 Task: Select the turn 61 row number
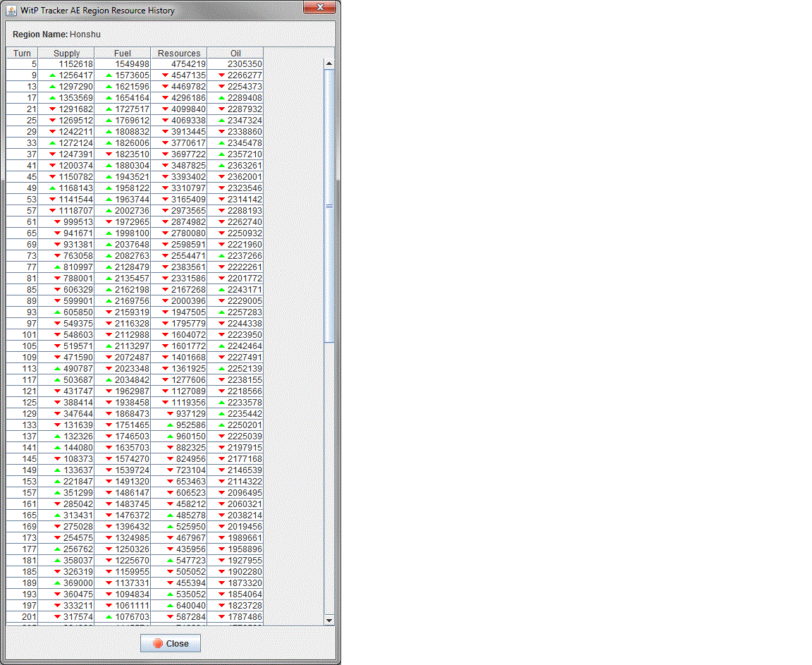click(22, 222)
